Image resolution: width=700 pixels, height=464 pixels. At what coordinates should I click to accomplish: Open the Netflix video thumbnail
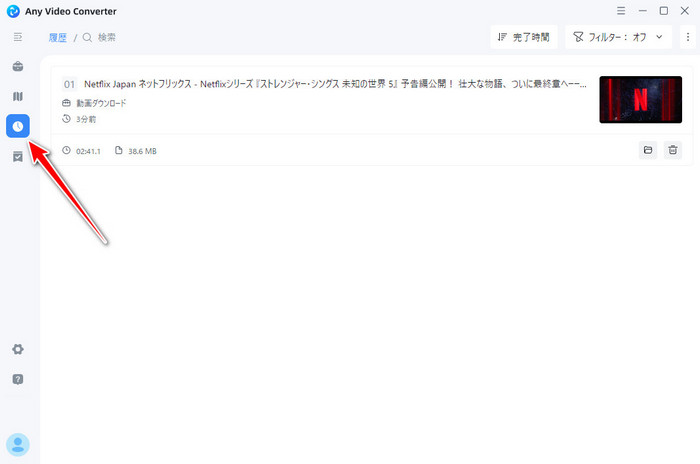tap(641, 100)
